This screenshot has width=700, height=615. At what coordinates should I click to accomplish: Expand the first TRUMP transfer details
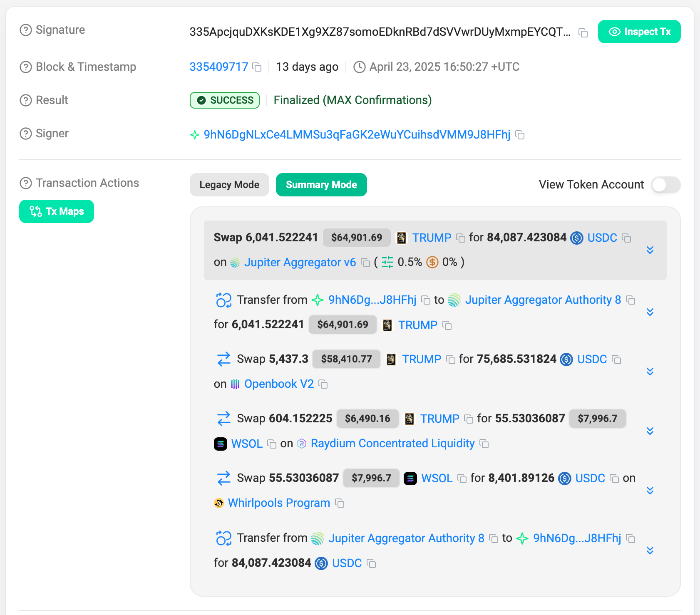click(650, 312)
